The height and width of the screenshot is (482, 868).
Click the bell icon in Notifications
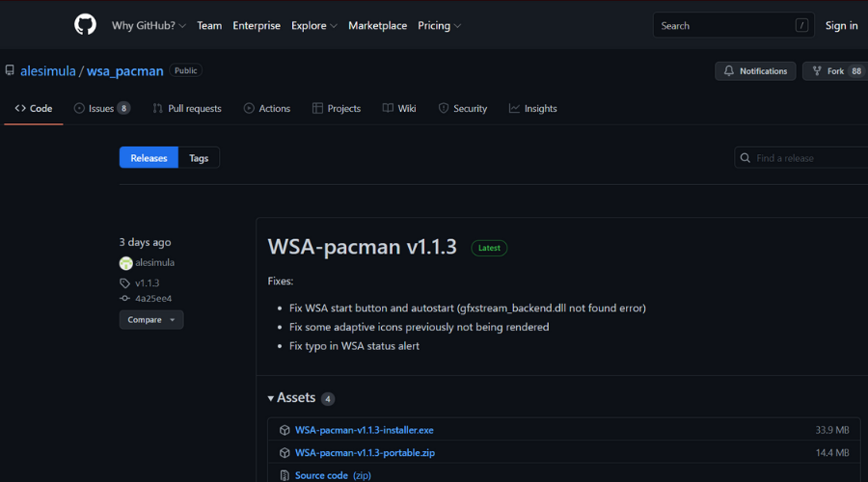click(x=729, y=71)
